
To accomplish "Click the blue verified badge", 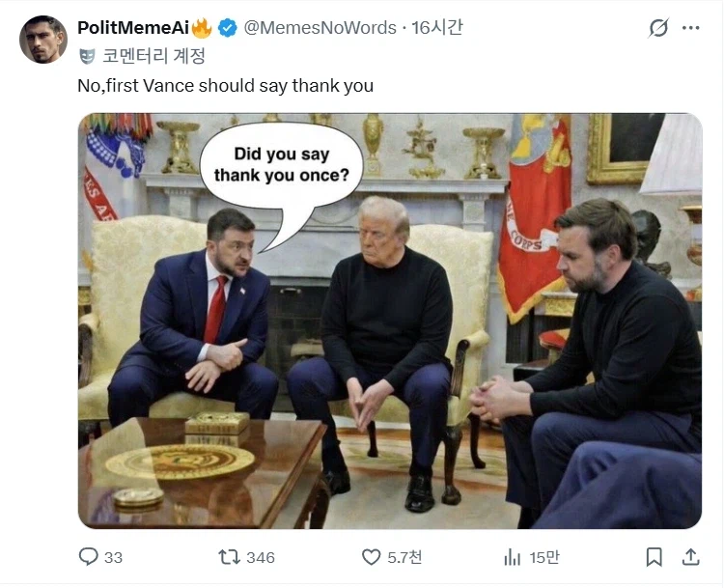I will (227, 28).
